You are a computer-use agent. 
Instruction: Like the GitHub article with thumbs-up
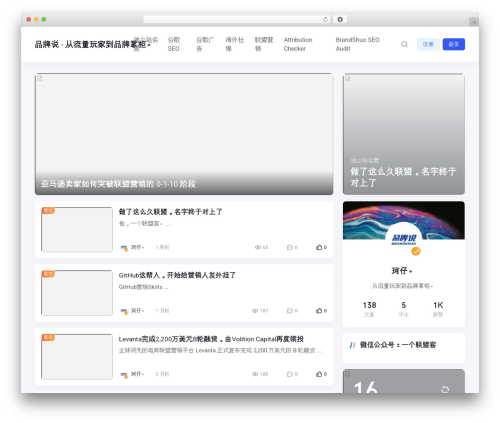(x=319, y=310)
